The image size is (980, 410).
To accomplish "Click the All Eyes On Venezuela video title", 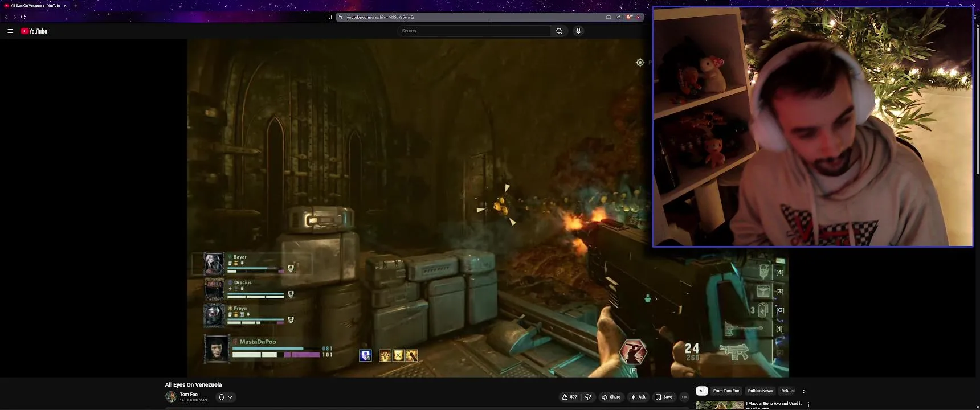I will (193, 385).
